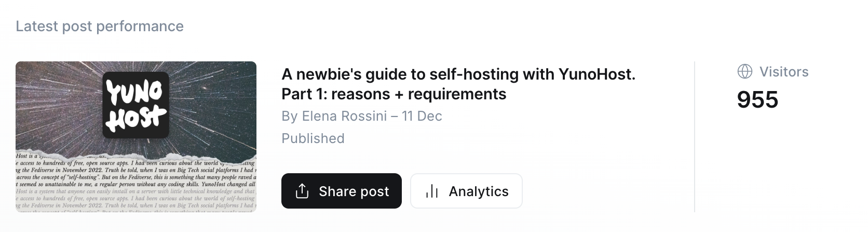Click the "Analytics" label text

[479, 191]
